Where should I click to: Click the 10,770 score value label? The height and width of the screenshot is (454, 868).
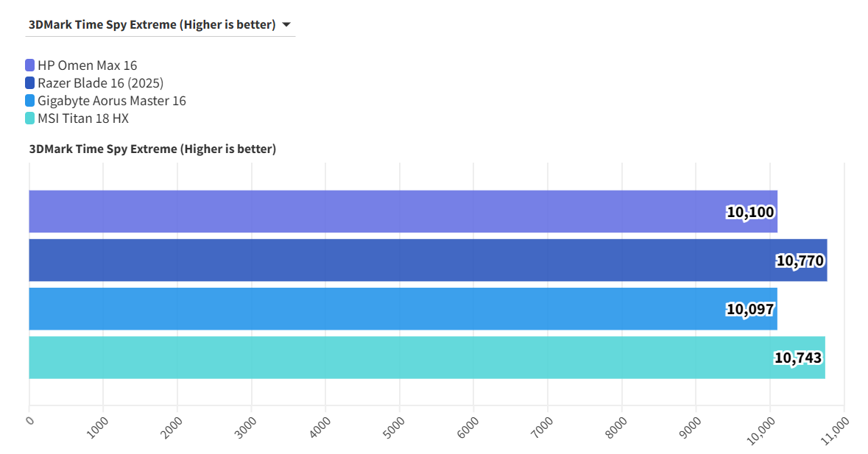pyautogui.click(x=800, y=260)
